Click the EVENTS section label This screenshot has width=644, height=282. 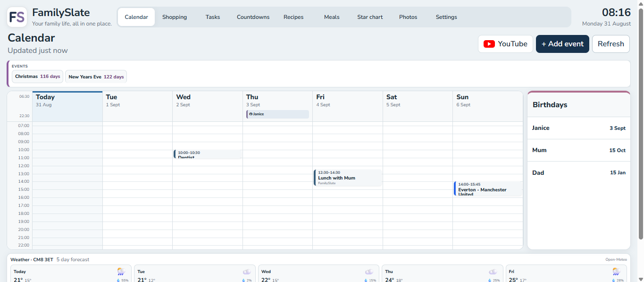click(20, 66)
